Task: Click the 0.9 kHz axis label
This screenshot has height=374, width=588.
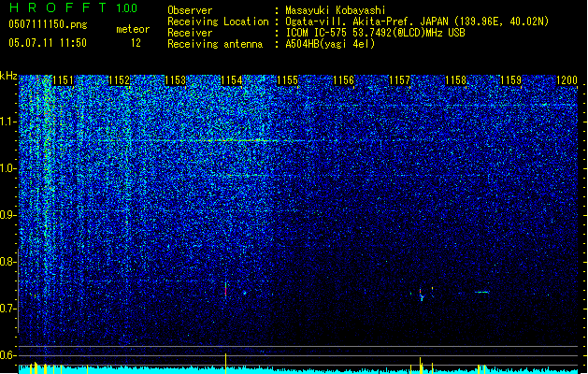Action: coord(8,215)
